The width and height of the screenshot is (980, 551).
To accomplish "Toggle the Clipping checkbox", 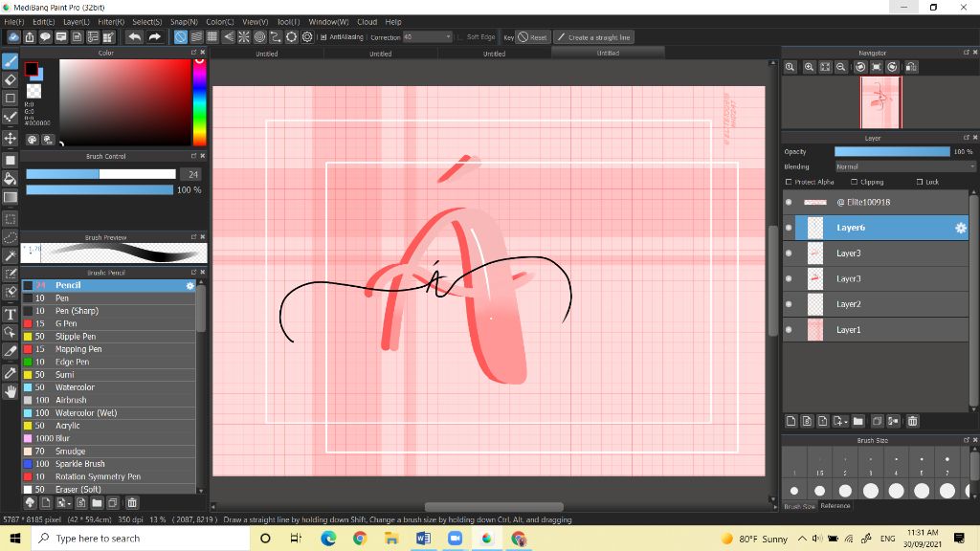I will pos(854,182).
